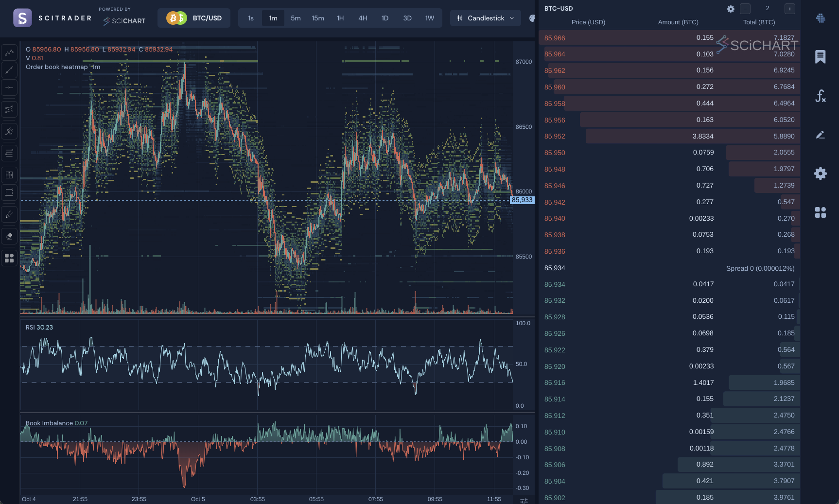
Task: Switch to the 1H timeframe
Action: tap(340, 18)
